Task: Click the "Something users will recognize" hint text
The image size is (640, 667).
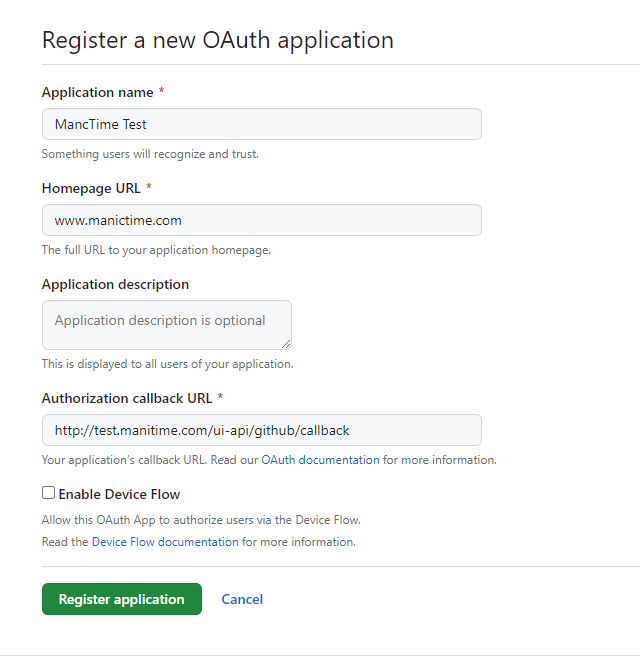Action: click(x=150, y=154)
